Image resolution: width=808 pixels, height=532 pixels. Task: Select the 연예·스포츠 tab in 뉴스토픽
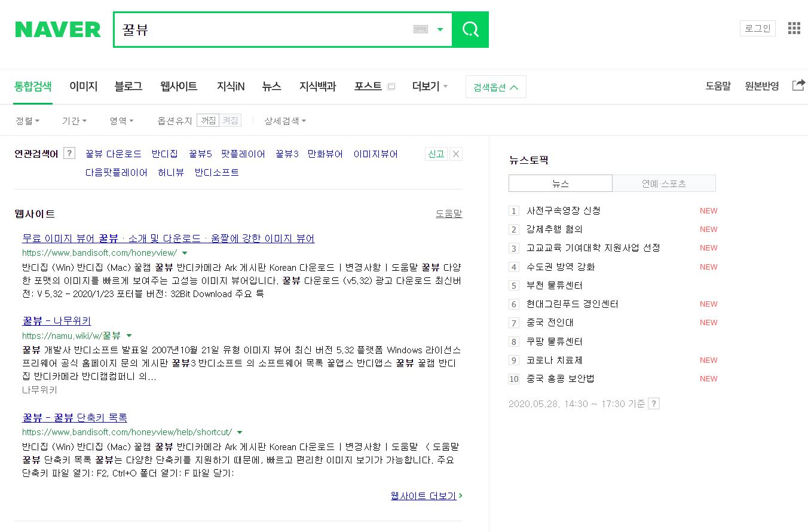point(664,183)
